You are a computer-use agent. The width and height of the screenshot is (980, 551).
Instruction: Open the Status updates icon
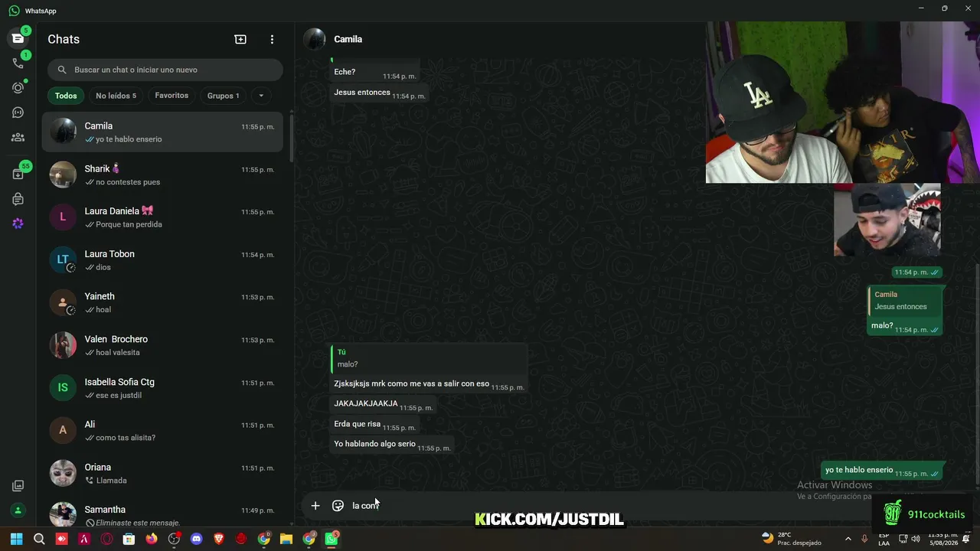point(18,88)
